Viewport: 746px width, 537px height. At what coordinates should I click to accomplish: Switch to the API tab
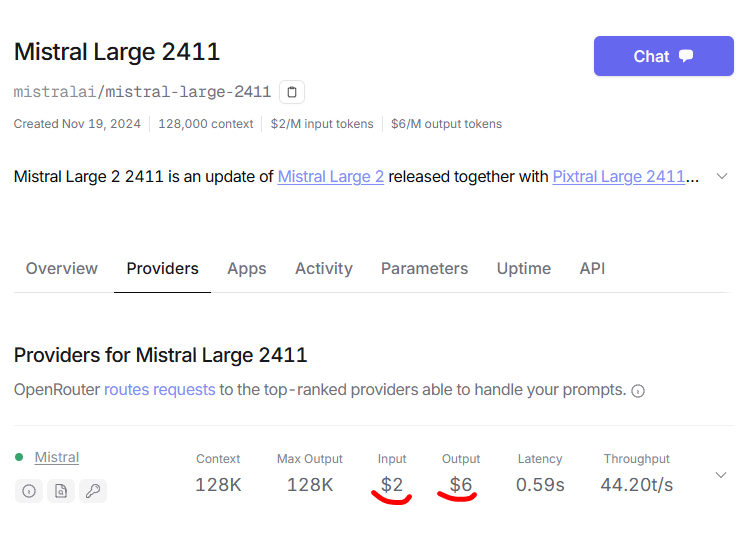[592, 268]
